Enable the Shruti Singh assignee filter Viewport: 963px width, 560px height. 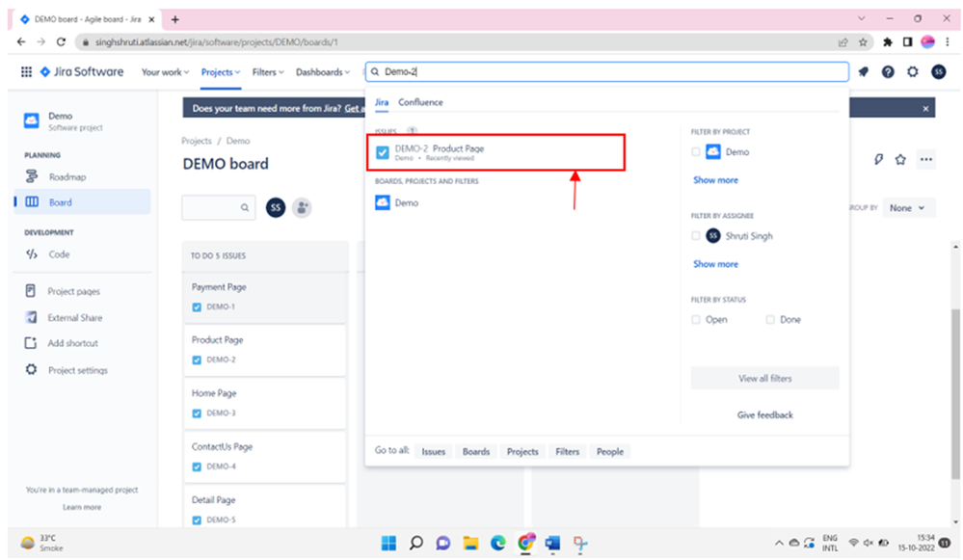click(697, 235)
